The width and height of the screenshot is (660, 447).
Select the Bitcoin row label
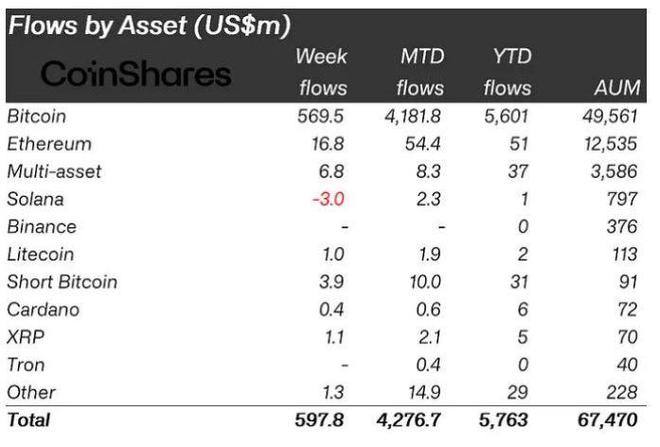pos(36,116)
